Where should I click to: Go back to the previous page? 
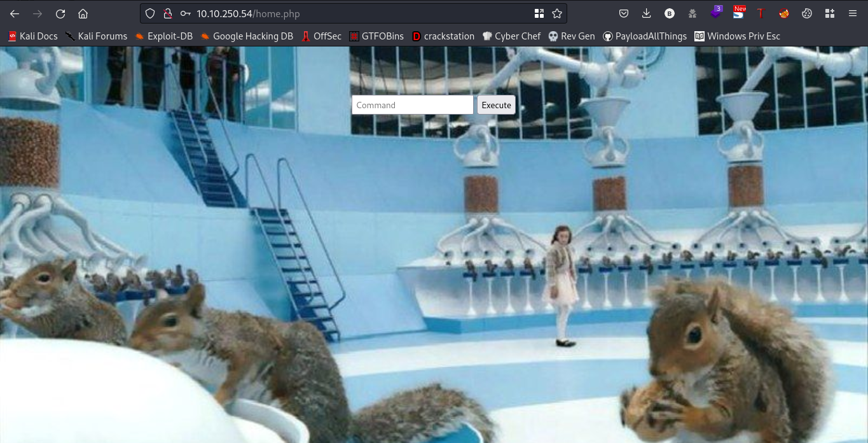pyautogui.click(x=15, y=13)
